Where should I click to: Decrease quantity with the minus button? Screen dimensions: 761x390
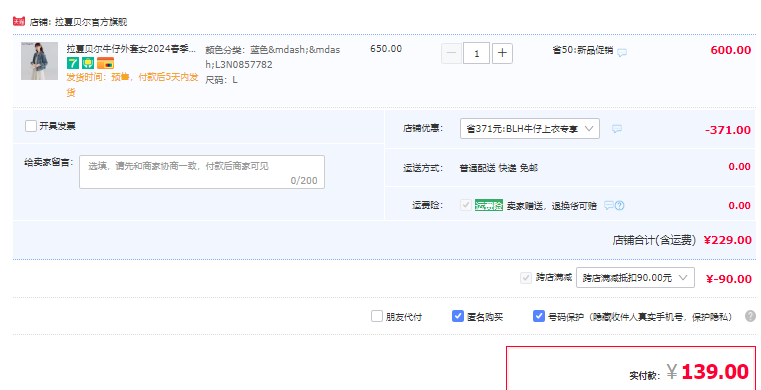click(451, 53)
